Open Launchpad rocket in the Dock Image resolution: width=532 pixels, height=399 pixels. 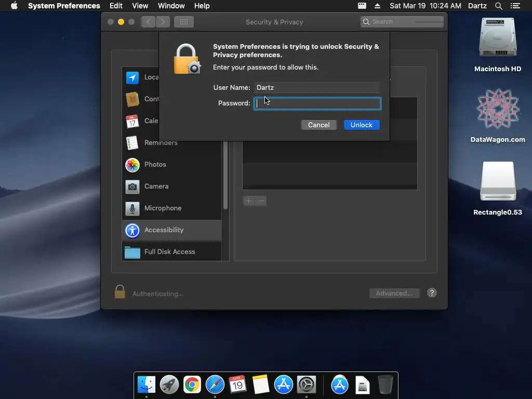169,385
